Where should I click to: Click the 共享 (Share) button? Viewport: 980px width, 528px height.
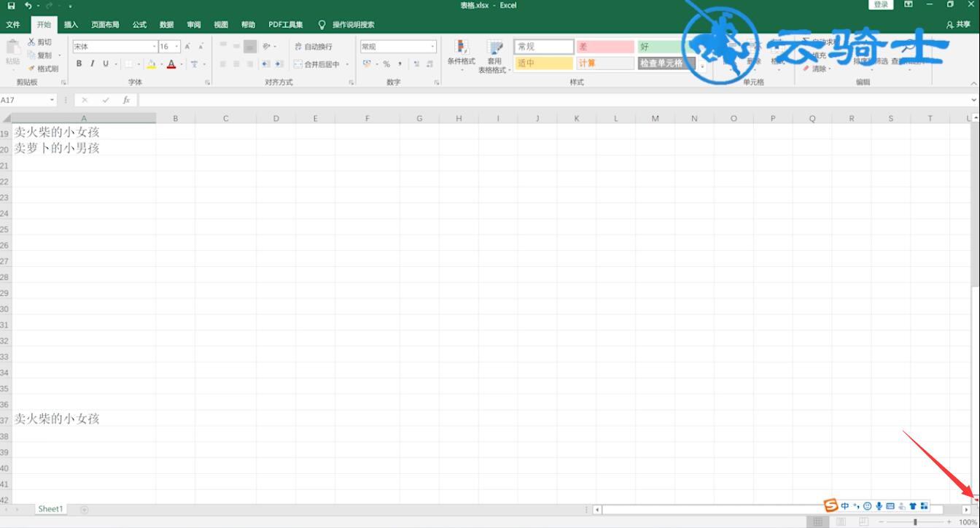[x=960, y=25]
